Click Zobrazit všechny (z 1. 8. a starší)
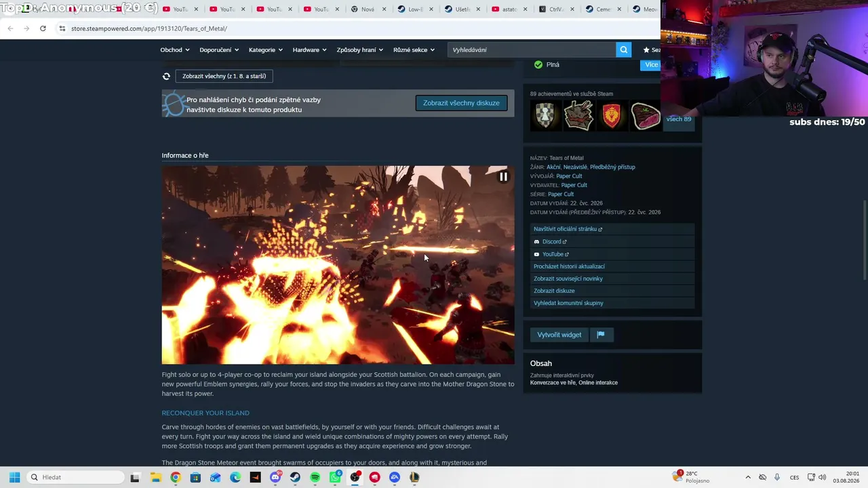 point(224,77)
